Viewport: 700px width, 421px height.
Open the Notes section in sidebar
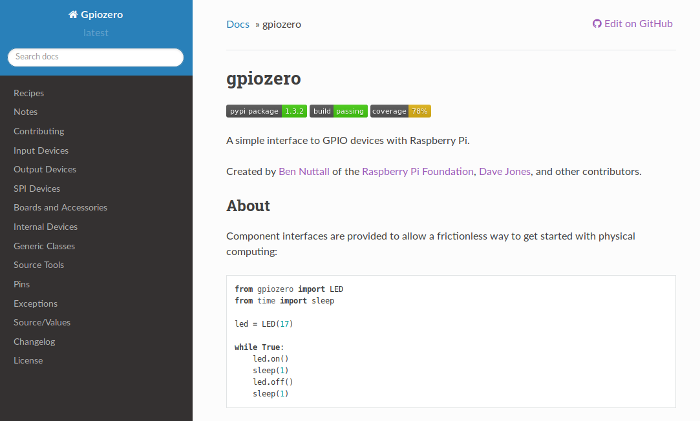tap(25, 112)
